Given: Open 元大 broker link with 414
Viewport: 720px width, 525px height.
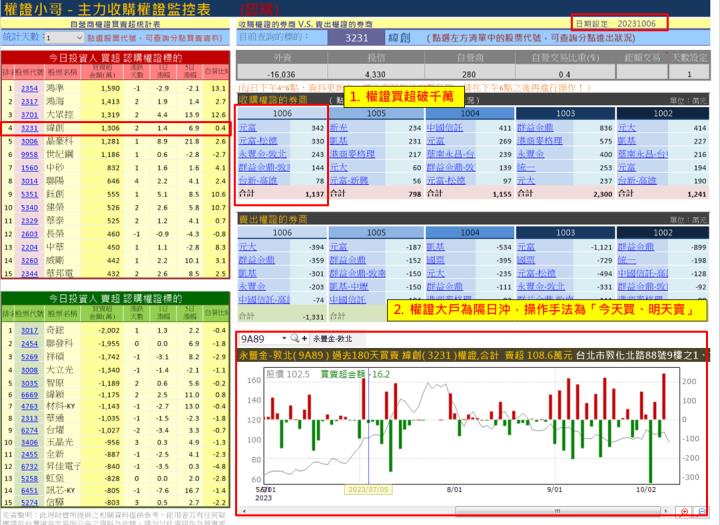Looking at the screenshot, I should pyautogui.click(x=626, y=128).
